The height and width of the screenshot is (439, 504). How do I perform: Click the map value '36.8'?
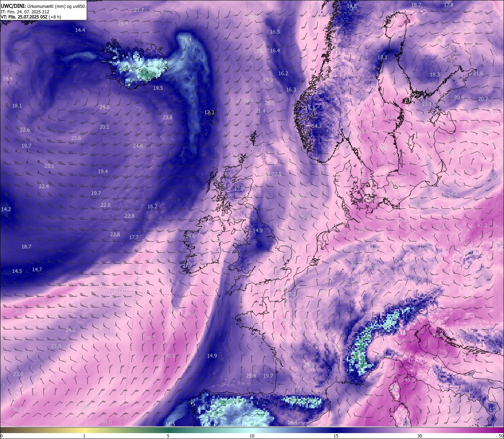pos(19,311)
